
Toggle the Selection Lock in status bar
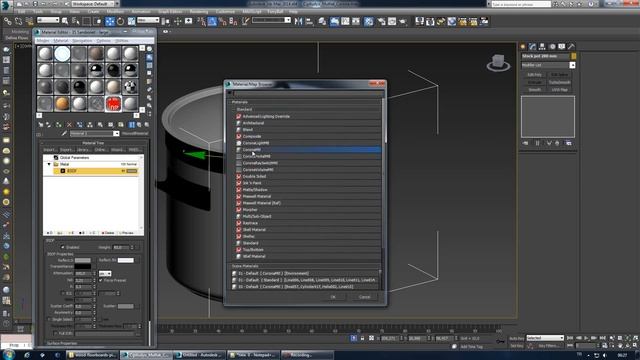click(362, 338)
